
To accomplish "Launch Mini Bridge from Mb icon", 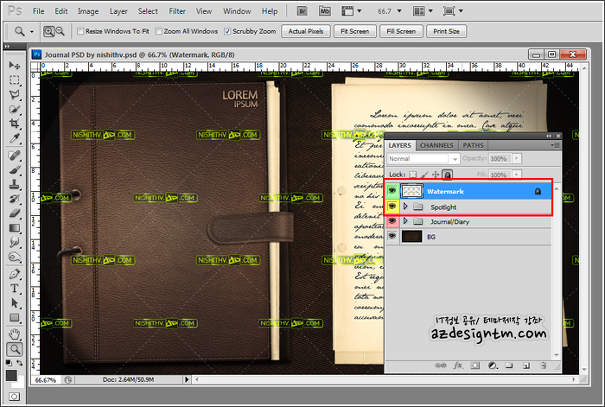I will 325,11.
